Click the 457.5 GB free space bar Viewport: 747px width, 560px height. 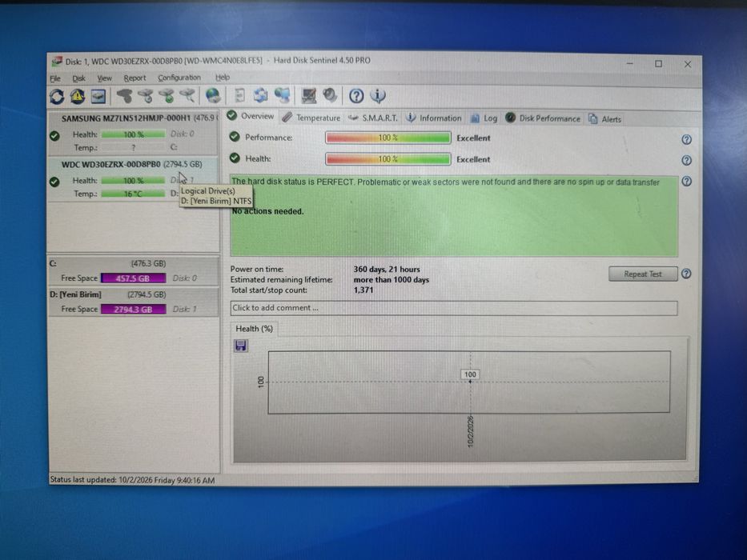tap(134, 278)
